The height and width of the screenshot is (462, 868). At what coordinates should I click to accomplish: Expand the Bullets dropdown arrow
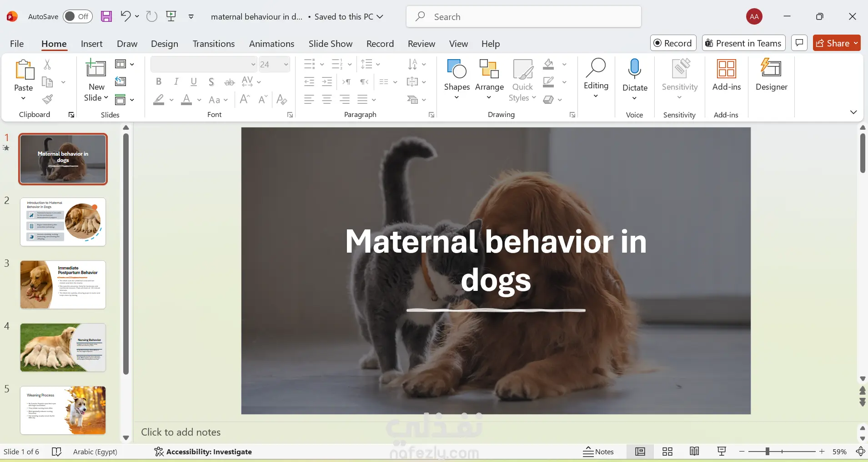322,64
